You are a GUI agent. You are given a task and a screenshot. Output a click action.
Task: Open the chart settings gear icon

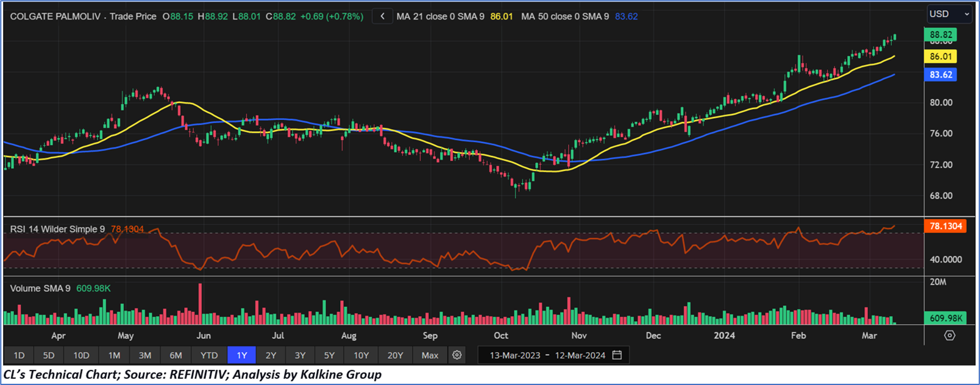click(457, 355)
